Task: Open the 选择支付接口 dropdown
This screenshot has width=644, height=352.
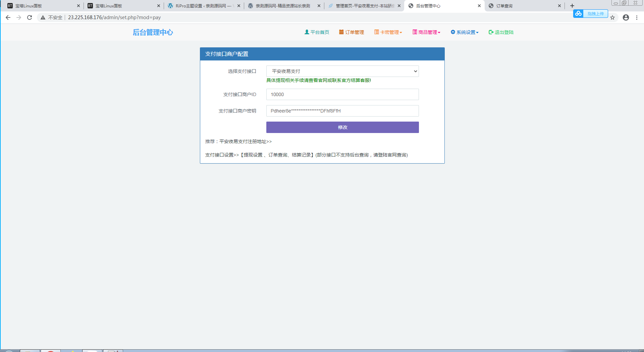Action: coord(342,71)
